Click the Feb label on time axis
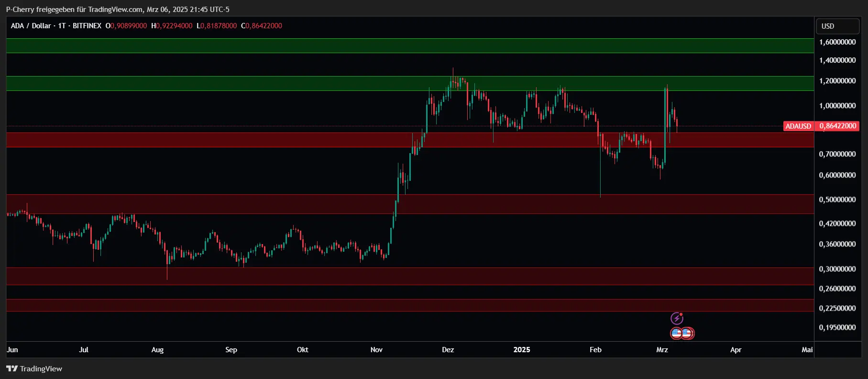The width and height of the screenshot is (868, 379). coord(595,350)
